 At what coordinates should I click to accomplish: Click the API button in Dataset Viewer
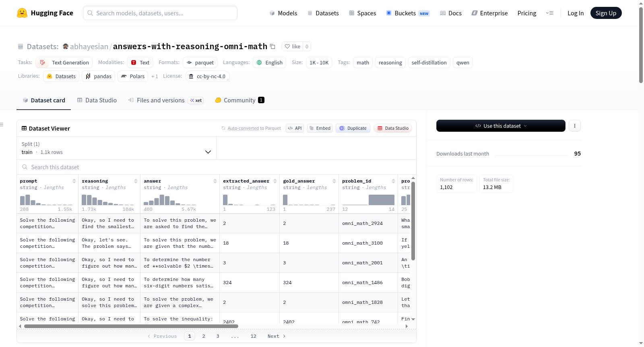click(295, 128)
